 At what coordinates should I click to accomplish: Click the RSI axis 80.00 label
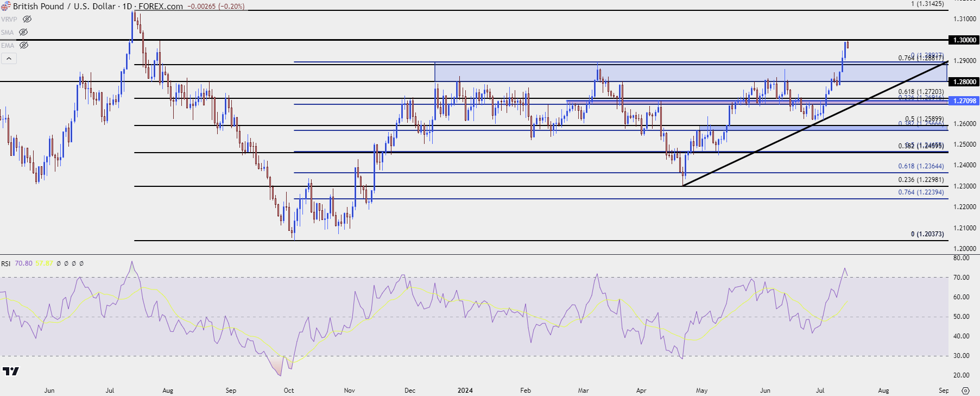962,258
